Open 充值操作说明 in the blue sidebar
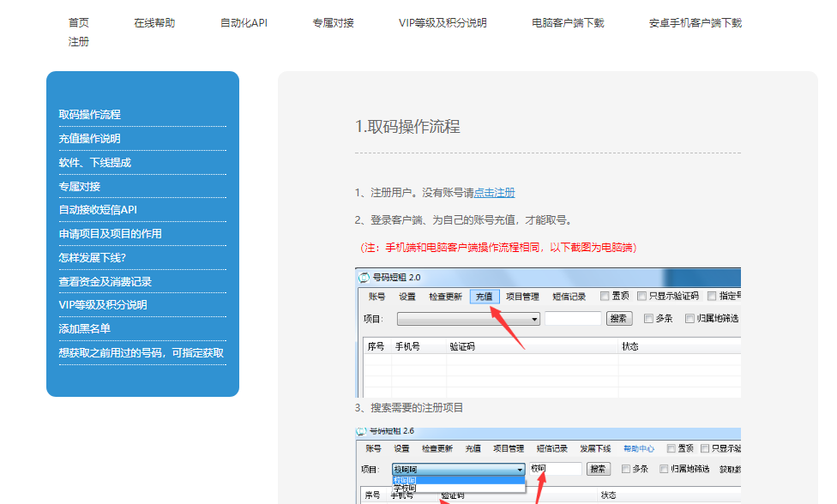The height and width of the screenshot is (504, 837). click(x=90, y=139)
